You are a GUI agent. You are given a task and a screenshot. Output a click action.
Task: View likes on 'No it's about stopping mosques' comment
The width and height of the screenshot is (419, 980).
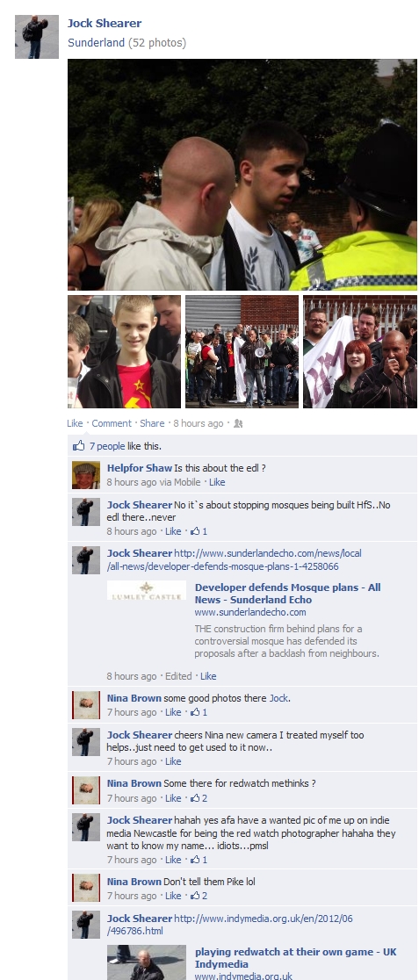point(199,531)
